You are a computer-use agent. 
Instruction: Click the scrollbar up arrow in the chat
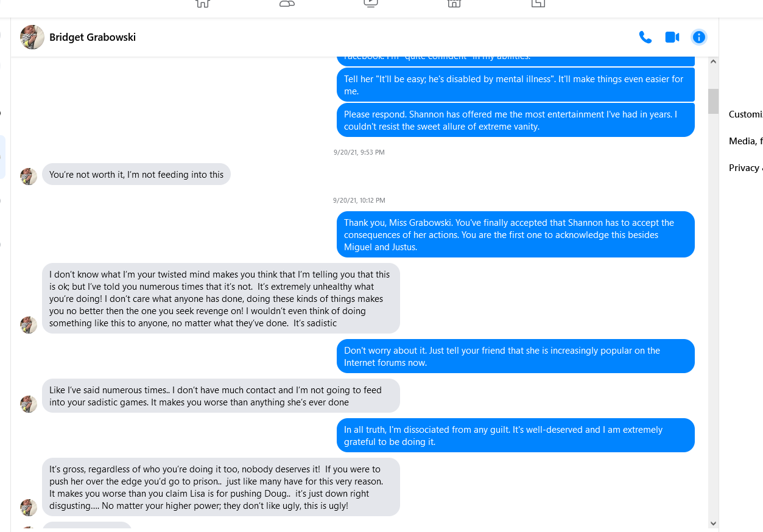[714, 61]
